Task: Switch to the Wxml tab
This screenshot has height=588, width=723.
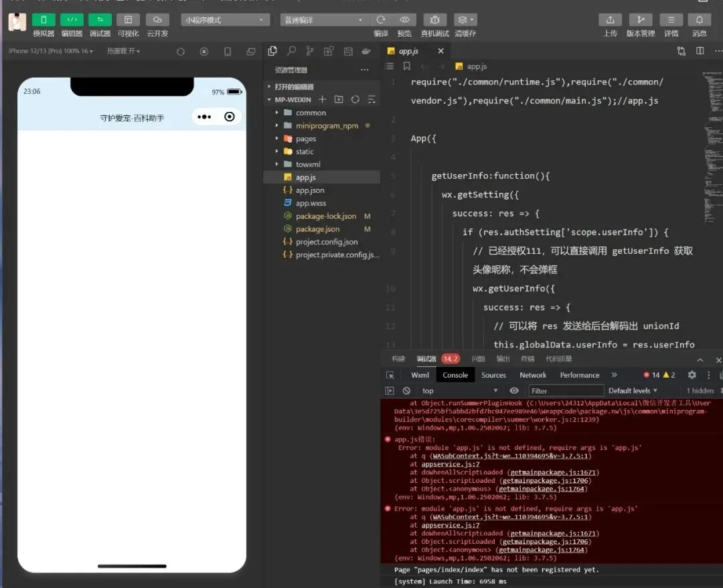Action: 420,375
